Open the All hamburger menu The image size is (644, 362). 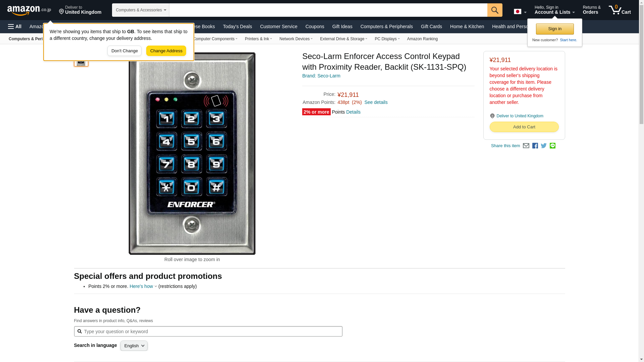[x=15, y=26]
